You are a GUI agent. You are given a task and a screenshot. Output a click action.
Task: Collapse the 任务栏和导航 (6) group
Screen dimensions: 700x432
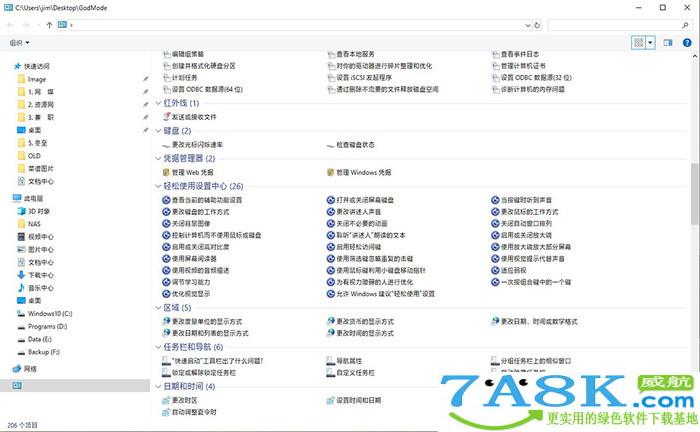coord(158,347)
